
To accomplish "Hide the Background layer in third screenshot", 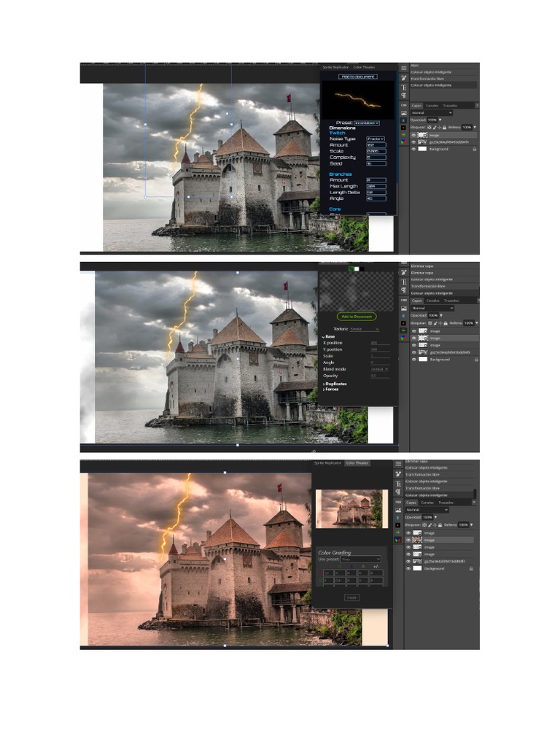I will tap(408, 568).
